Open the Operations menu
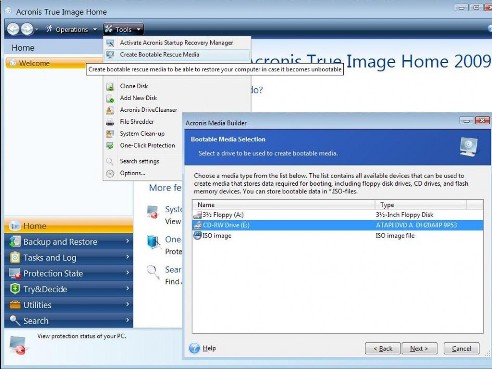This screenshot has height=369, width=492. tap(71, 29)
